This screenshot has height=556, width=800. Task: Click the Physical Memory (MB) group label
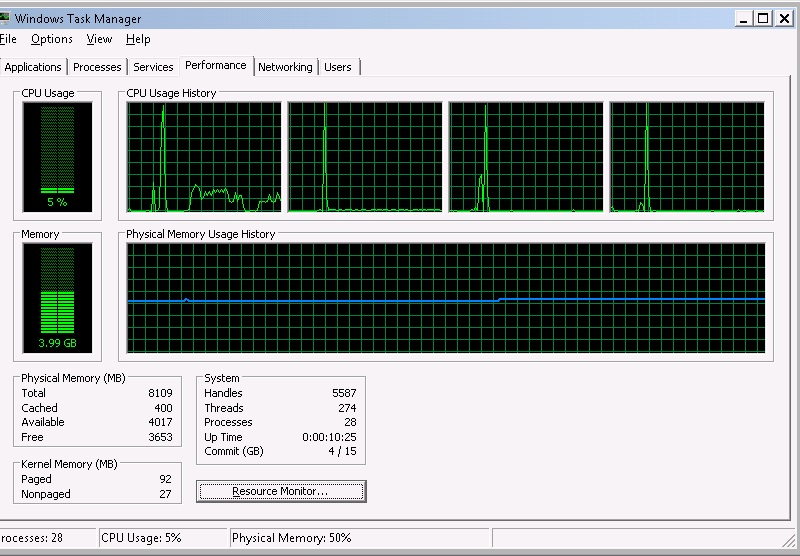coord(73,378)
